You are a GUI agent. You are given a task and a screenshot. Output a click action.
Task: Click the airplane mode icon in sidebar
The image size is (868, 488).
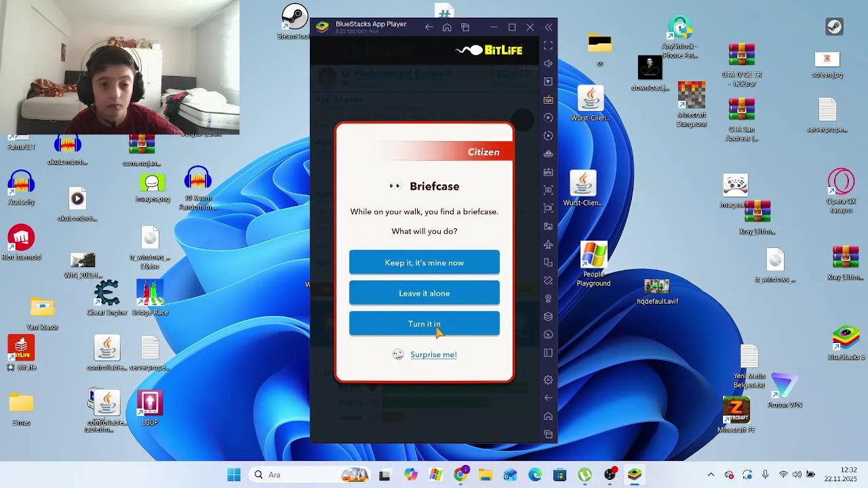pos(549,244)
